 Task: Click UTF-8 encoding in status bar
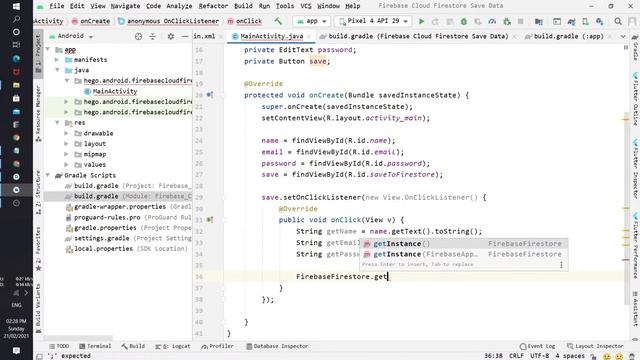[540, 356]
